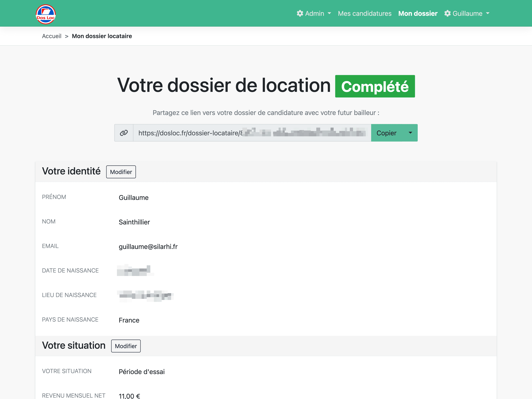Click the Période d'essai situation value

point(142,372)
